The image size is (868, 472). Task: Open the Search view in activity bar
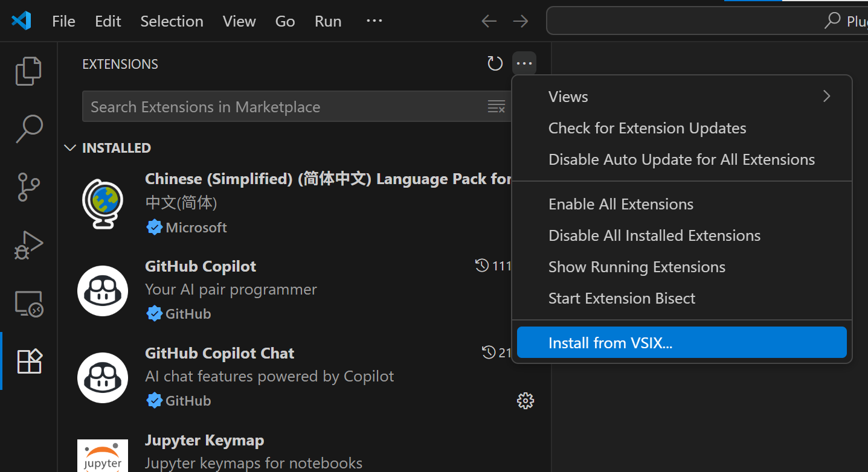28,129
